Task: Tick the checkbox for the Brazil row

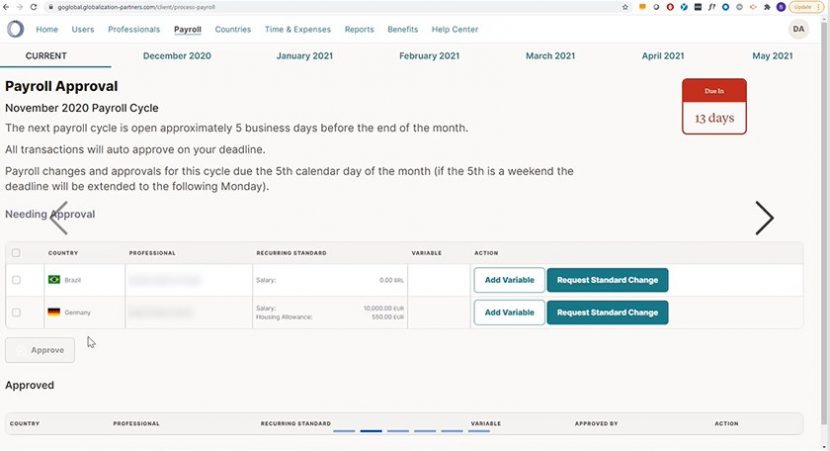Action: tap(16, 280)
